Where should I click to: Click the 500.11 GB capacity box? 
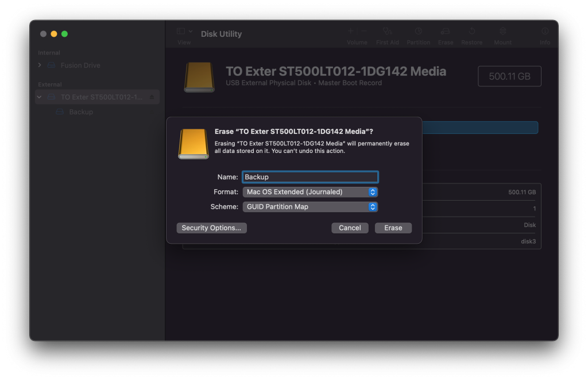[509, 76]
